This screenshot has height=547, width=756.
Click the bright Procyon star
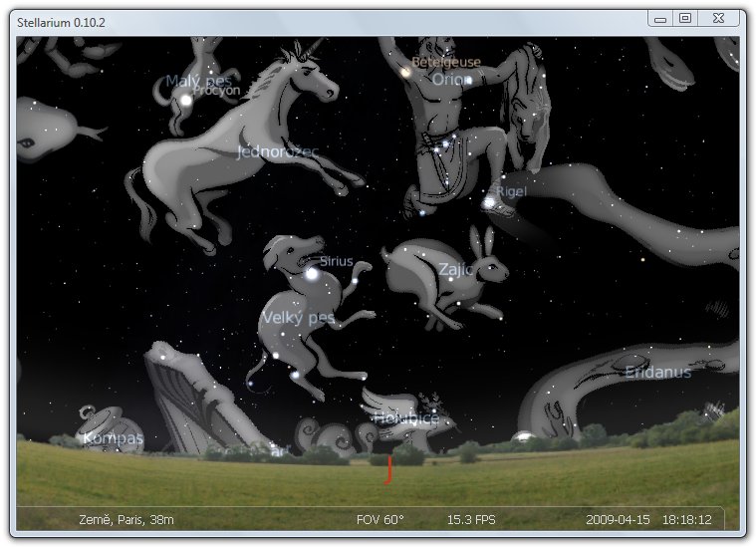186,101
